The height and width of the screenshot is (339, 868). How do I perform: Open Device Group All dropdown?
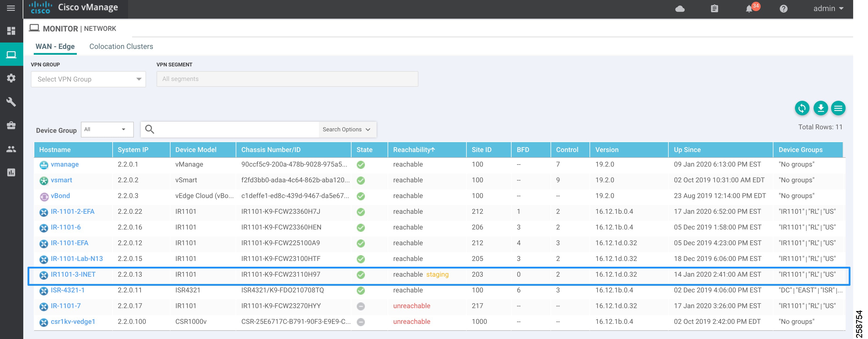[107, 130]
